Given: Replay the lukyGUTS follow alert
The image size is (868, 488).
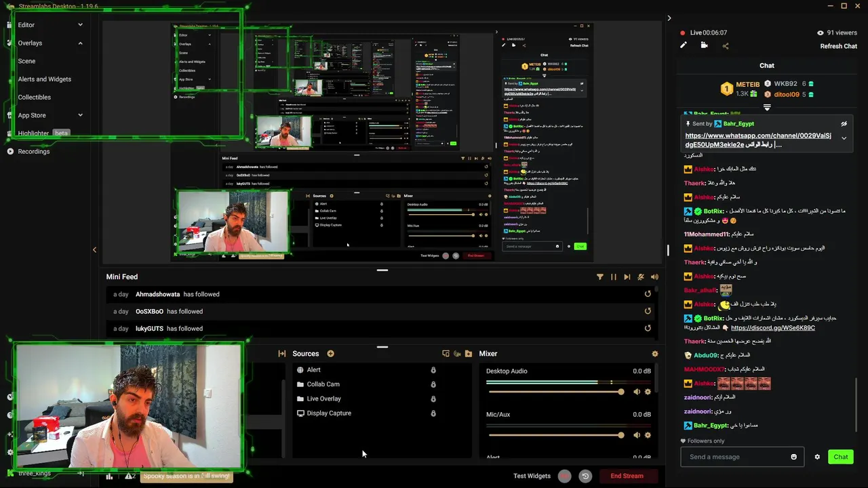Looking at the screenshot, I should (648, 328).
